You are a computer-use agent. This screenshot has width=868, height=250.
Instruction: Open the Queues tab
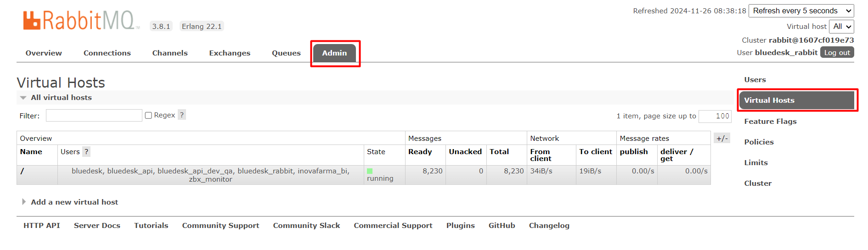click(286, 53)
